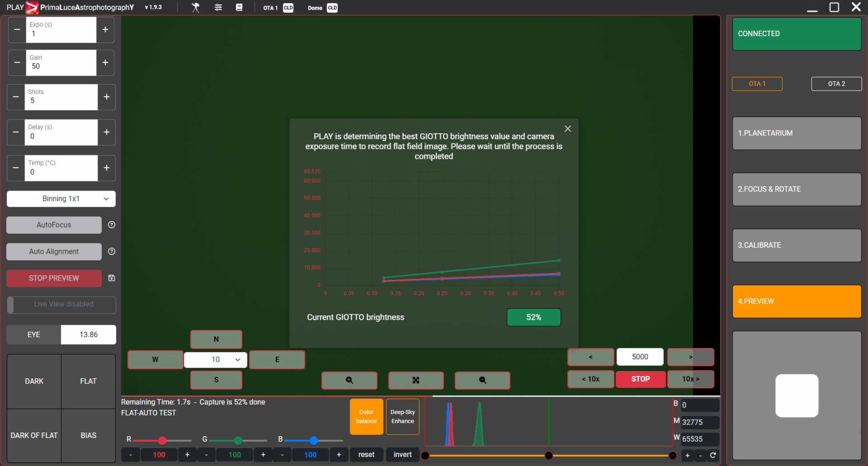The width and height of the screenshot is (868, 466).
Task: Click the invert button
Action: click(x=402, y=455)
